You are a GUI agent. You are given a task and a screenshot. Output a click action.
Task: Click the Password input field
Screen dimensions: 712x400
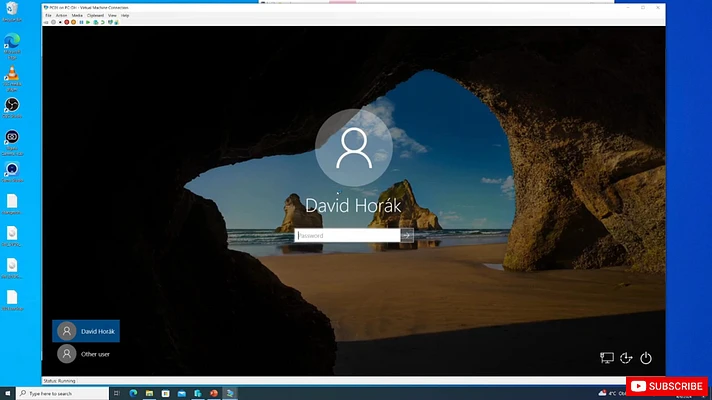tap(347, 236)
